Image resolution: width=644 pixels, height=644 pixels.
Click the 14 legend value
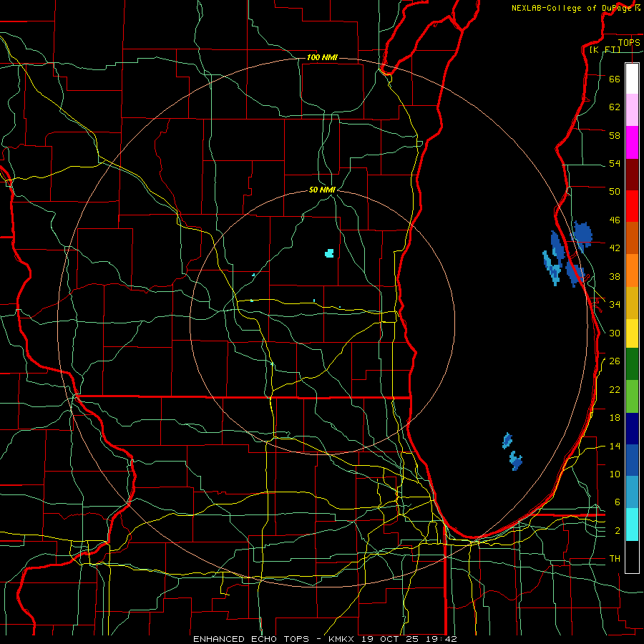point(615,446)
